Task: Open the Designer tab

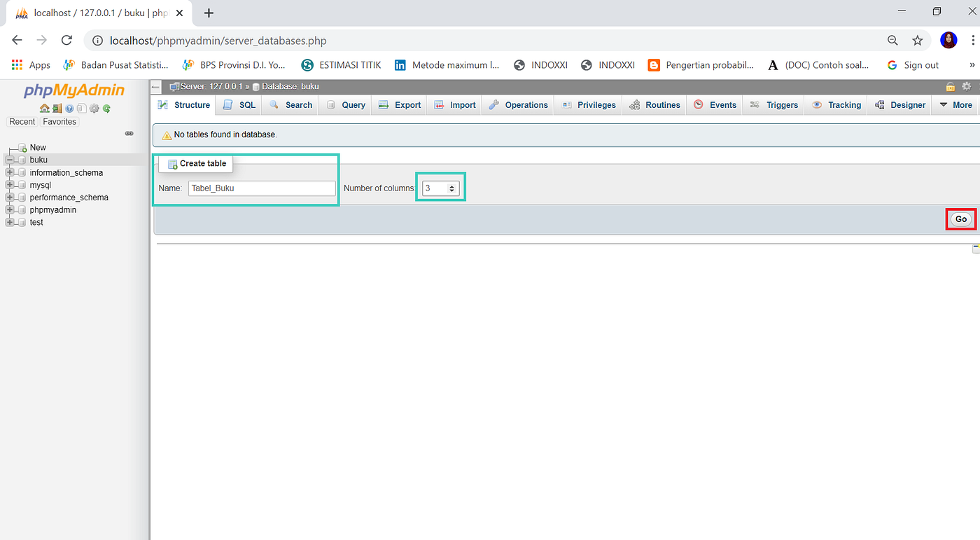Action: click(x=899, y=104)
